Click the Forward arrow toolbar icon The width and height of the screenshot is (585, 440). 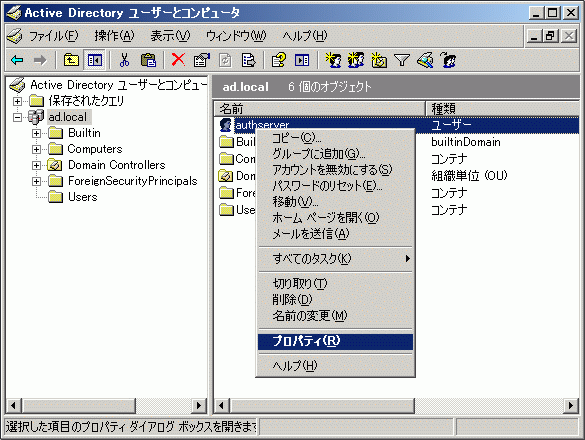pyautogui.click(x=40, y=60)
